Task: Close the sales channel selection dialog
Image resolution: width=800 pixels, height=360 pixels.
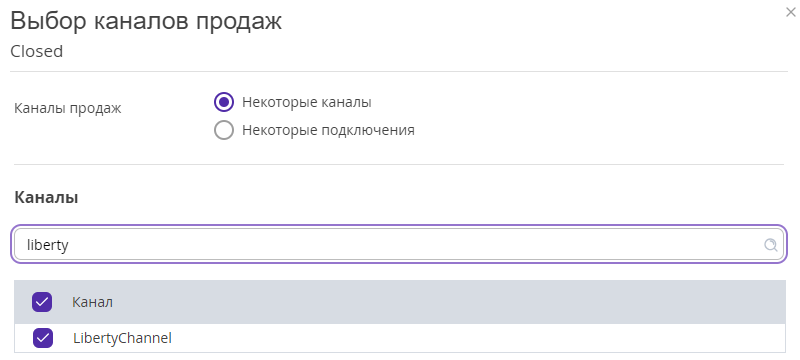Action: [x=791, y=13]
